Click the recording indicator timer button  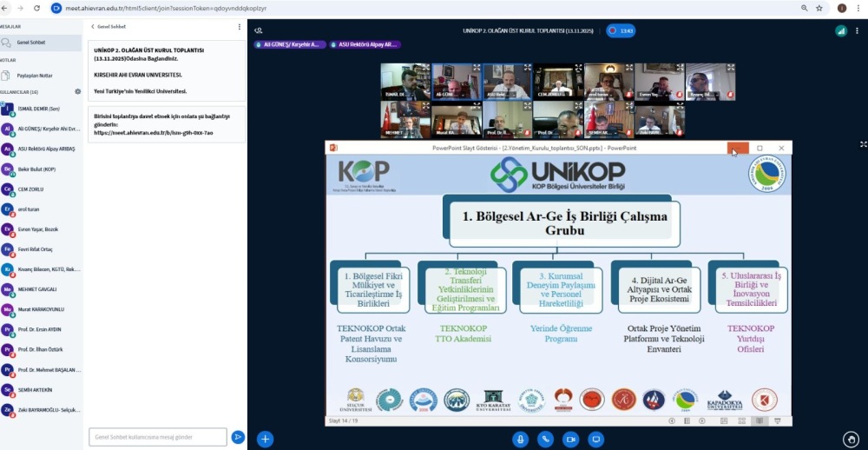coord(621,30)
